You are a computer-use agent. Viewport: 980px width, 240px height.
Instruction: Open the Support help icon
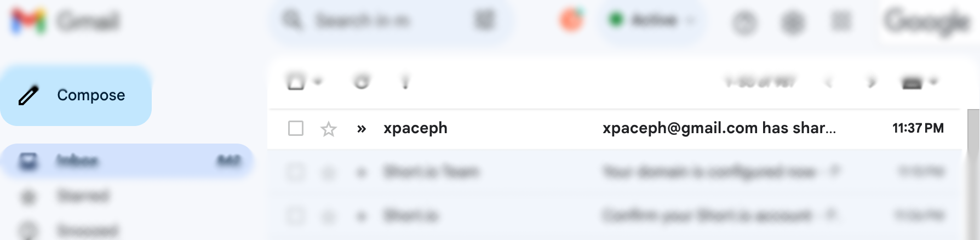click(x=744, y=22)
